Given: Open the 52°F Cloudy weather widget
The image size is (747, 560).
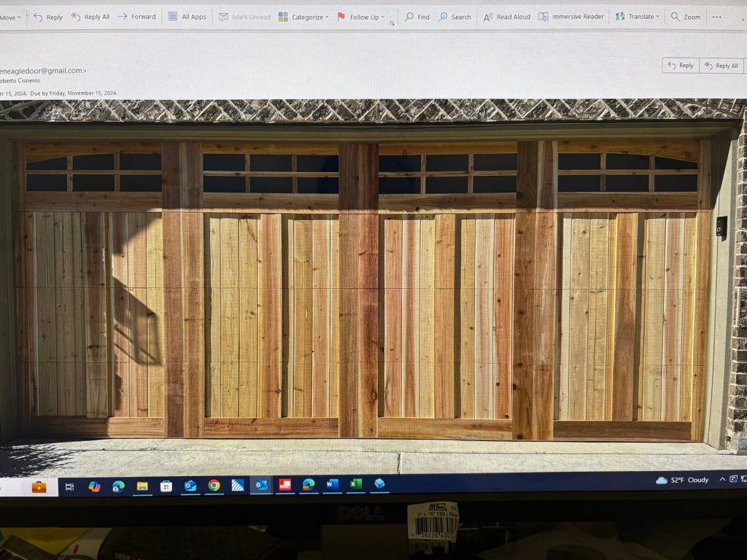Looking at the screenshot, I should coord(682,480).
